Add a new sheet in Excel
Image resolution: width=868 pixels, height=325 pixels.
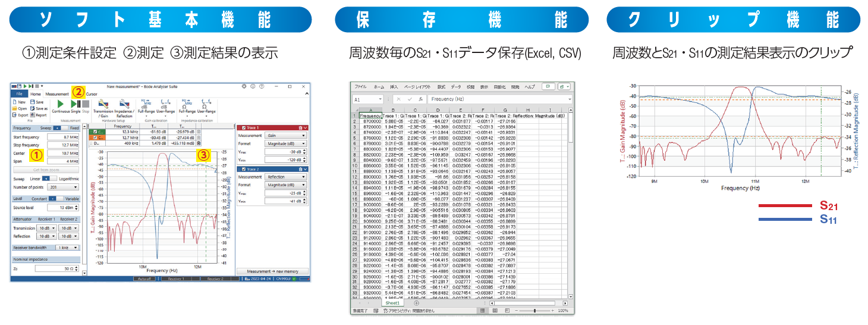(x=416, y=303)
